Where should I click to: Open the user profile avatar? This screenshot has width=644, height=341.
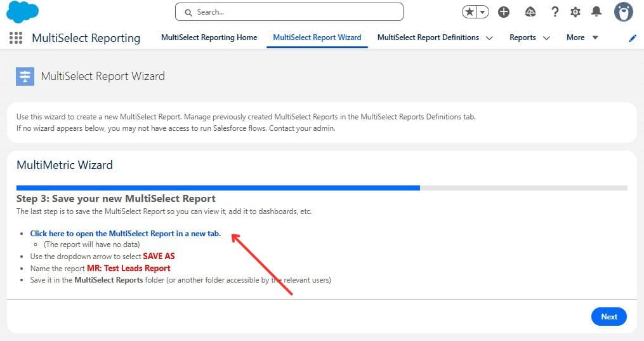624,12
